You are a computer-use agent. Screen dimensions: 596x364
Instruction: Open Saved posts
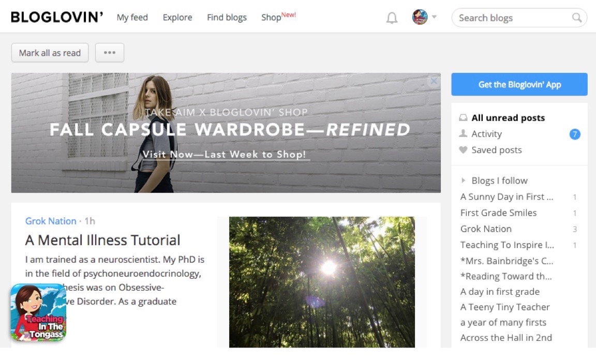pos(497,150)
